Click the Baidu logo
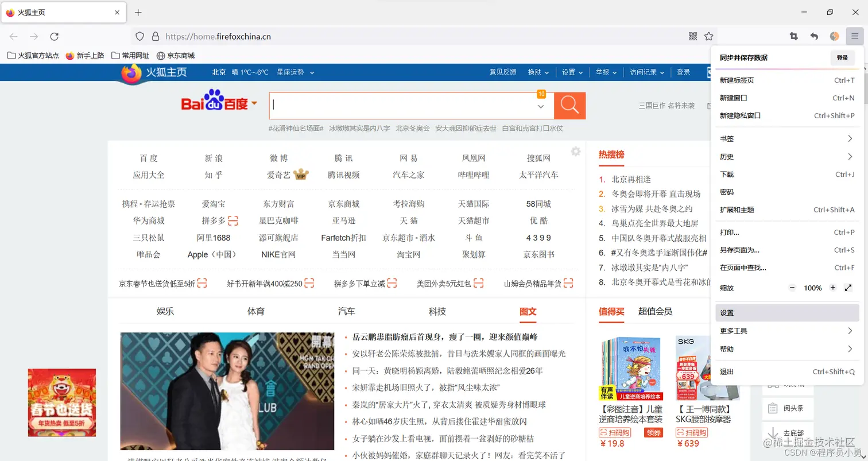Screen dimensions: 868x461 click(x=215, y=102)
